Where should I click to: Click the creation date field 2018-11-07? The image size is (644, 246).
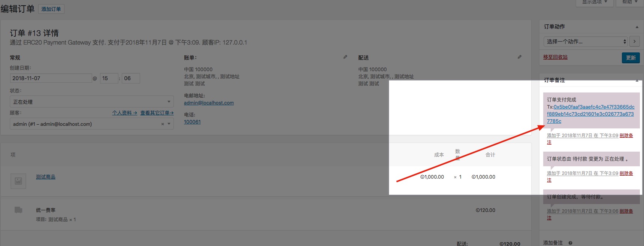pyautogui.click(x=51, y=78)
